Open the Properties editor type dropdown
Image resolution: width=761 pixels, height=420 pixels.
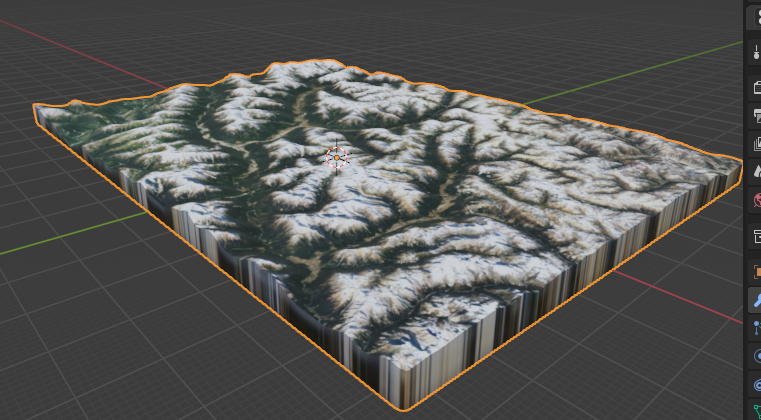point(755,17)
